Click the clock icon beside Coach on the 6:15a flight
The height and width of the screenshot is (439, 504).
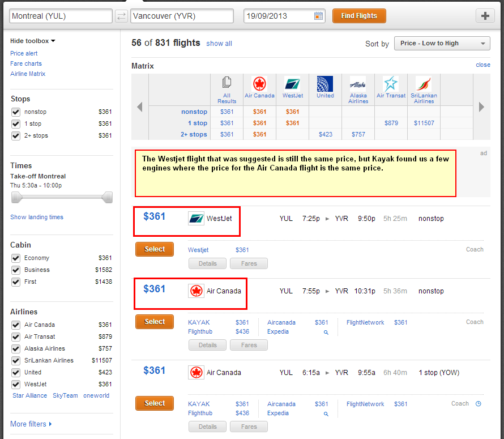point(479,404)
